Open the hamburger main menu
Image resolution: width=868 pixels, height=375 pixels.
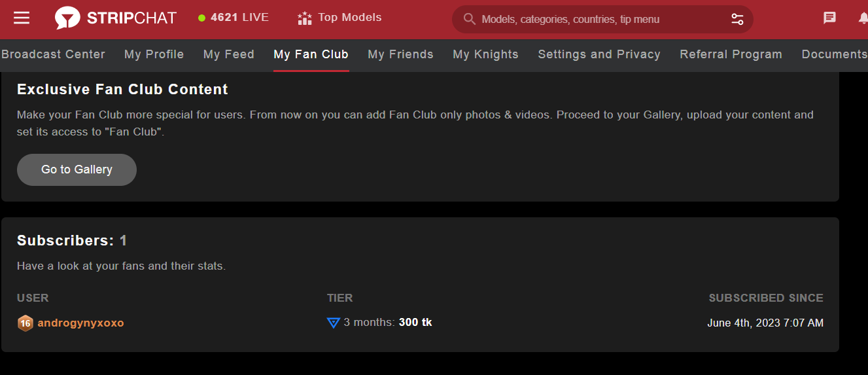point(22,18)
